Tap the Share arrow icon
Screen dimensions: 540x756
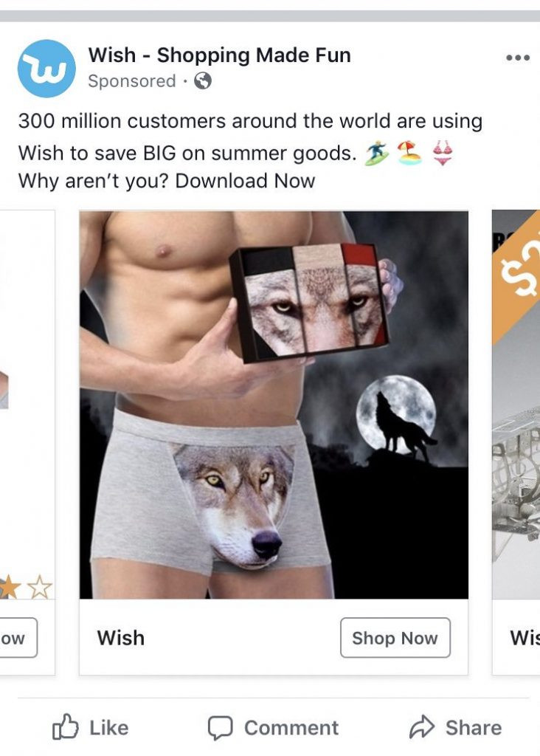click(x=422, y=727)
